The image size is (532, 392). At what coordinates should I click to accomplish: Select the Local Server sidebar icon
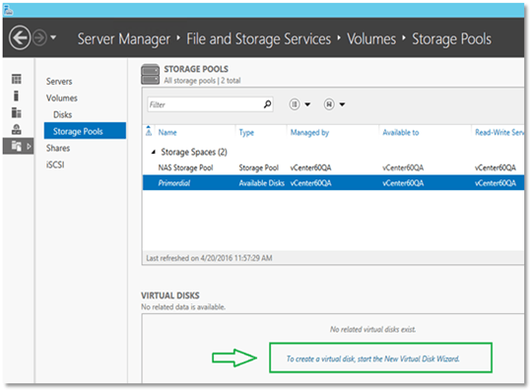[16, 96]
